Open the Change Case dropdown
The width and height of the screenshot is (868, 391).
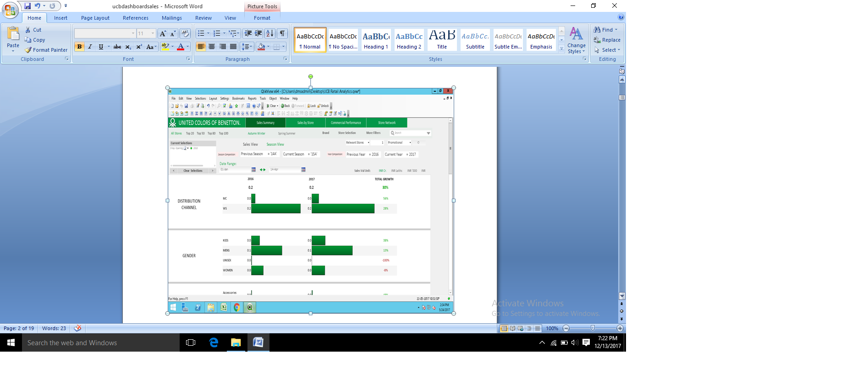(151, 47)
